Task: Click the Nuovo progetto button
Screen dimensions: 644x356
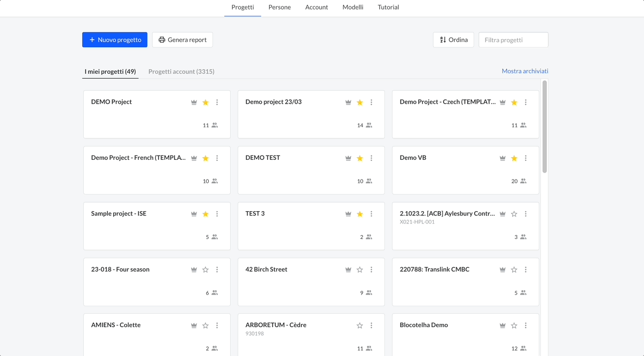Action: (x=115, y=40)
